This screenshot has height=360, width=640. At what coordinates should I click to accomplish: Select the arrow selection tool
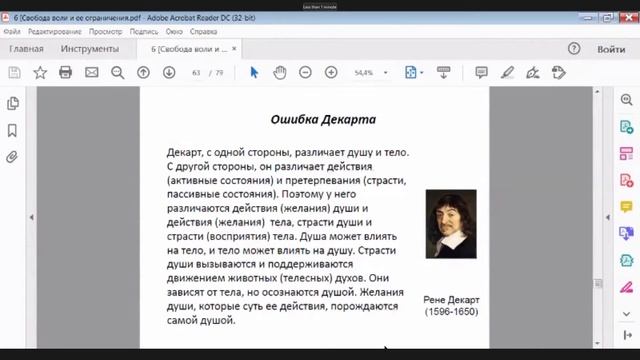click(x=254, y=73)
